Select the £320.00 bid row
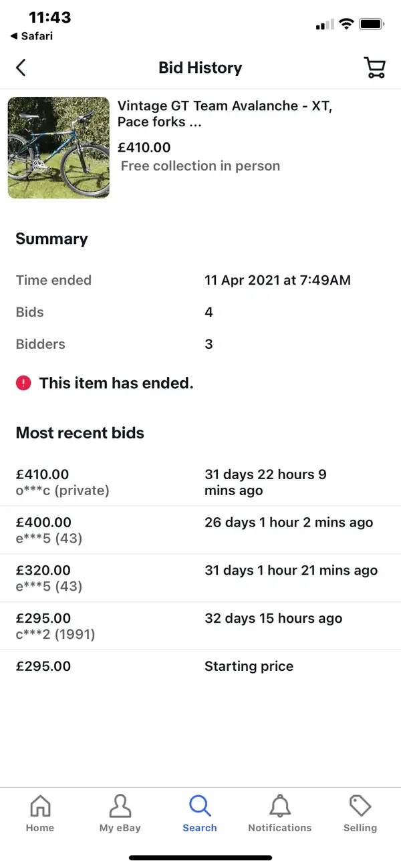Viewport: 401px width, 868px height. pos(200,579)
